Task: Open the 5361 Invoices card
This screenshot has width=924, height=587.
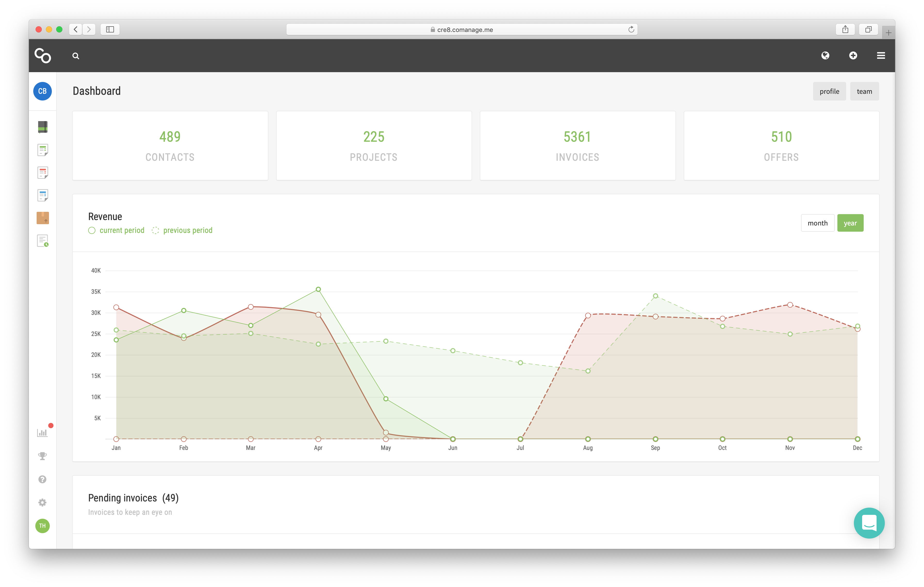Action: click(x=577, y=146)
